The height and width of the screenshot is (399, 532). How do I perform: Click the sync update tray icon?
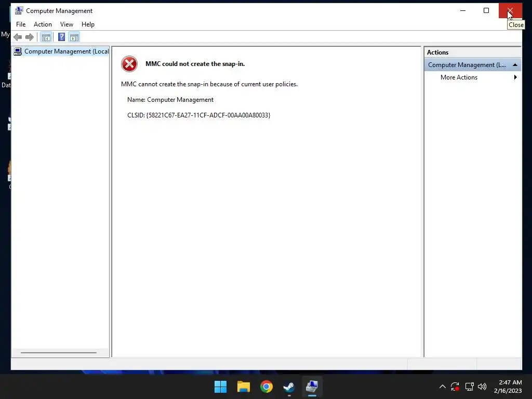point(455,387)
